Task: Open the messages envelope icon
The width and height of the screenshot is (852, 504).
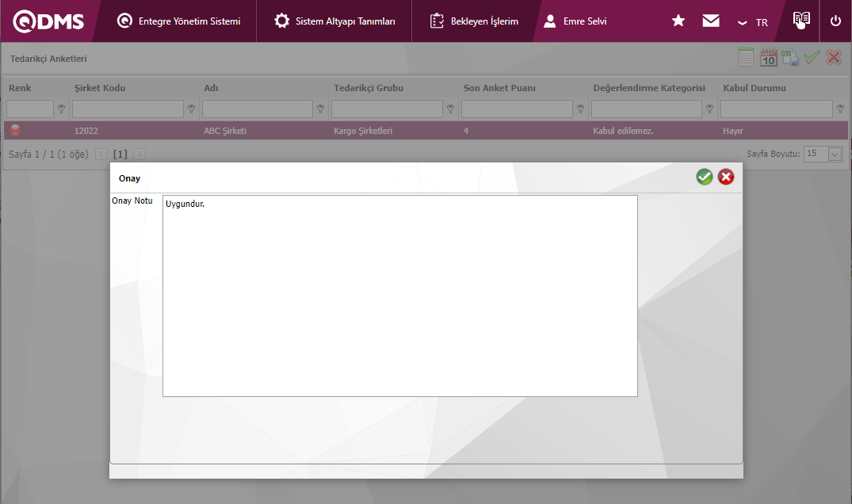Action: pos(711,21)
